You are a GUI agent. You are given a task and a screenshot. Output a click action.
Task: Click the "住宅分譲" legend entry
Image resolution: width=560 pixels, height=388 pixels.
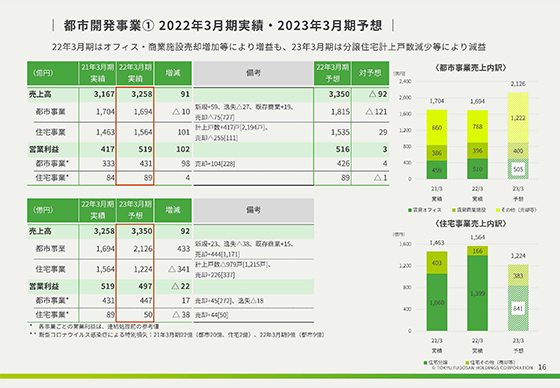[435, 362]
